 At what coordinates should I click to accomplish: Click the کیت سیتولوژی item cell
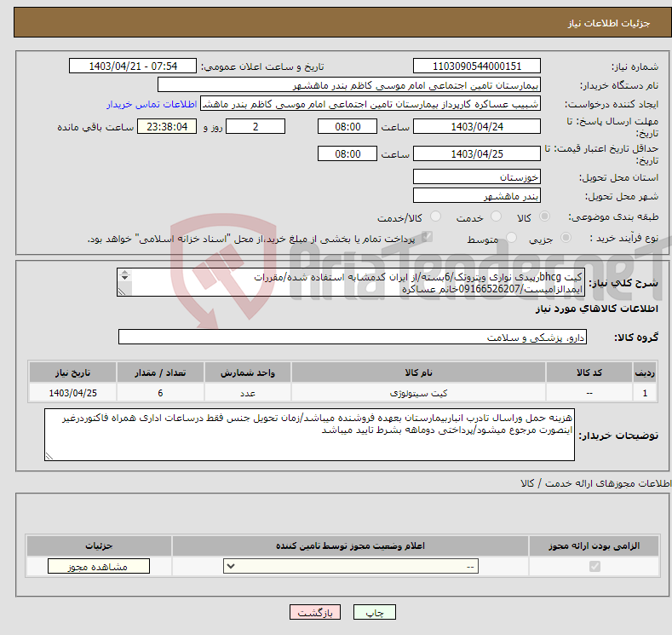click(418, 393)
